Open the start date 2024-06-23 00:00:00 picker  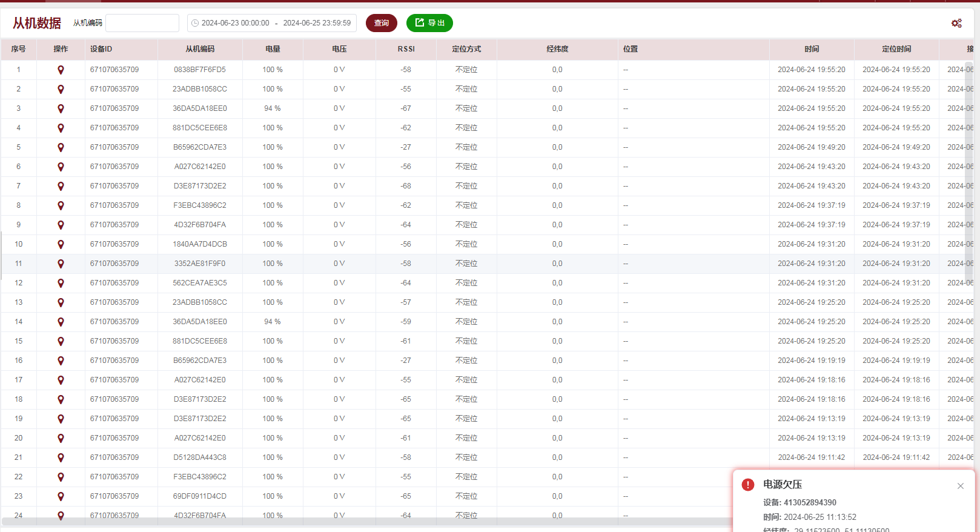click(x=235, y=23)
